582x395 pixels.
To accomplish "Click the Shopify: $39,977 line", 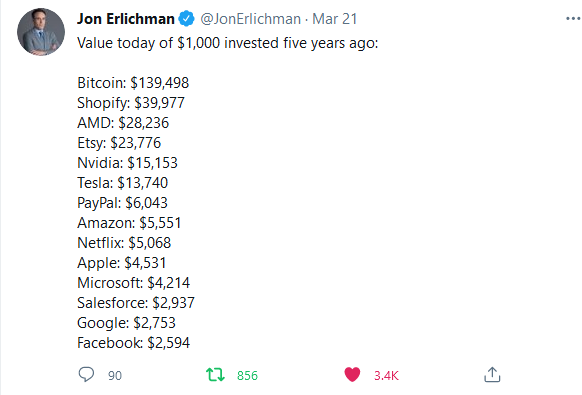I will [x=131, y=103].
